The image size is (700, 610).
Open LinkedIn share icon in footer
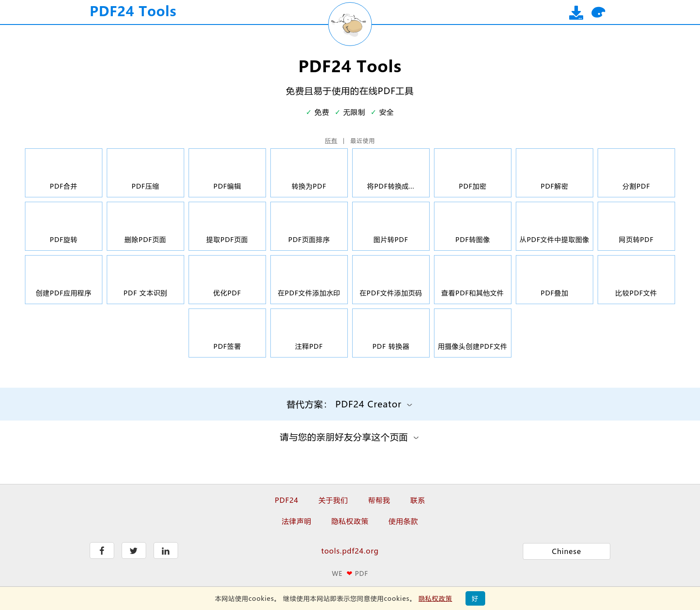(166, 550)
